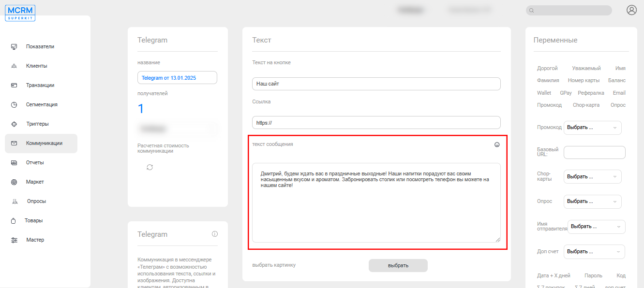Open the Сегментация sidebar icon
644x288 pixels.
(14, 105)
